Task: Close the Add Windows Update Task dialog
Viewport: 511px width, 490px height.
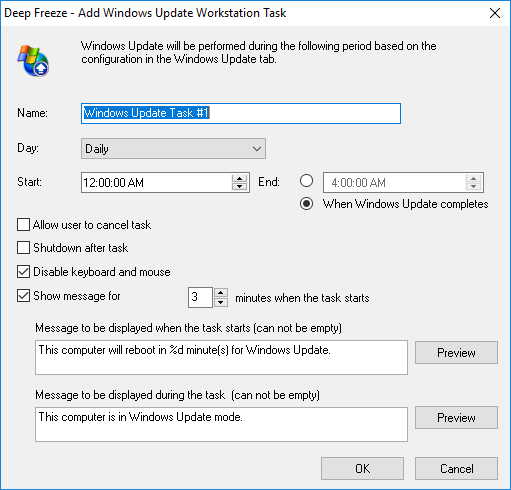Action: (x=495, y=13)
